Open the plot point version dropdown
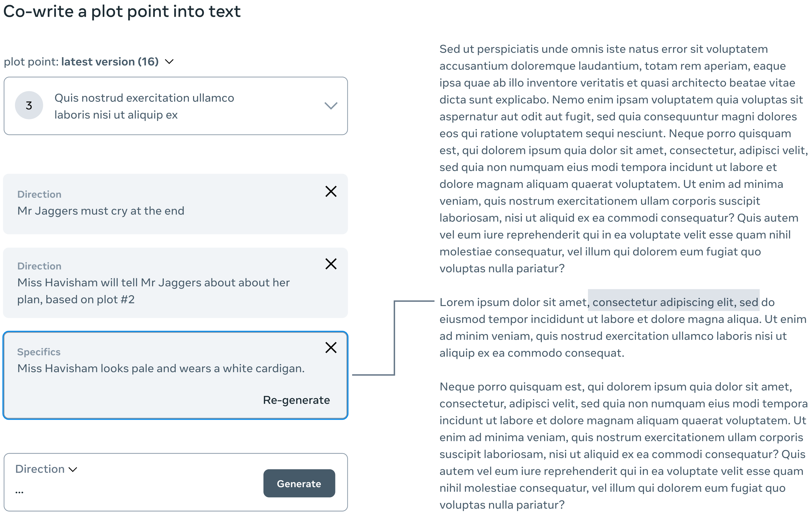The height and width of the screenshot is (517, 812). click(169, 62)
